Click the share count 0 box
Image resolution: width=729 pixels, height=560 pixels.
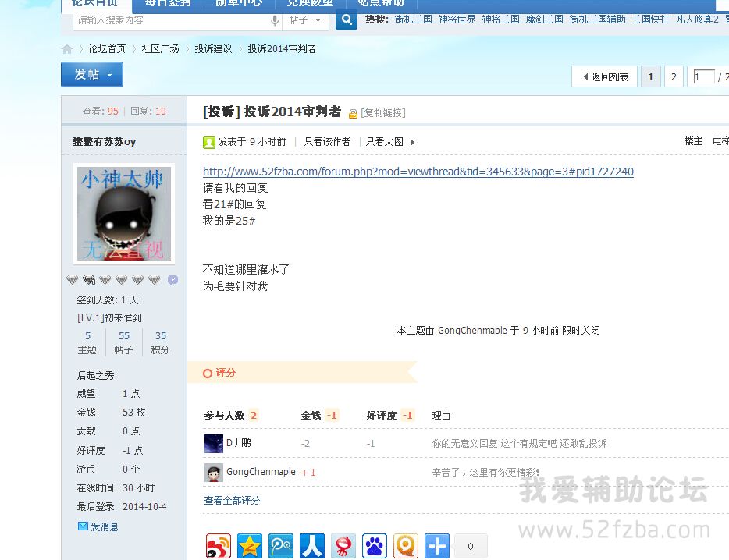tap(471, 546)
